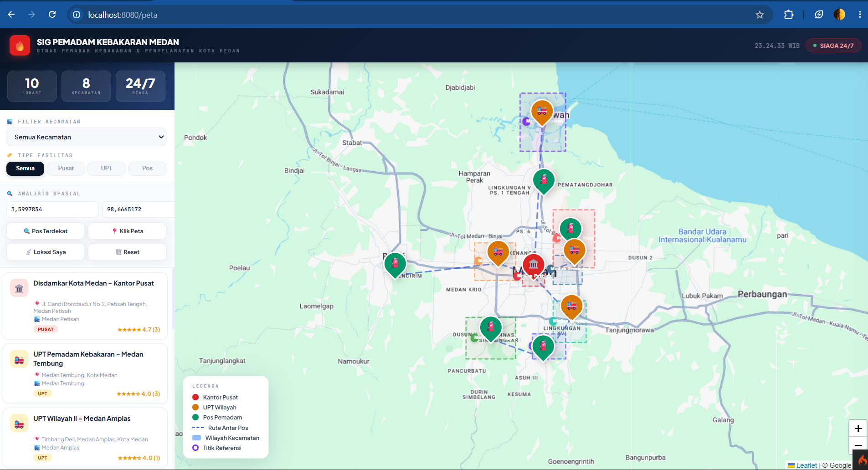868x470 pixels.
Task: Click the 23.24.33 WIB clock
Action: tap(777, 46)
